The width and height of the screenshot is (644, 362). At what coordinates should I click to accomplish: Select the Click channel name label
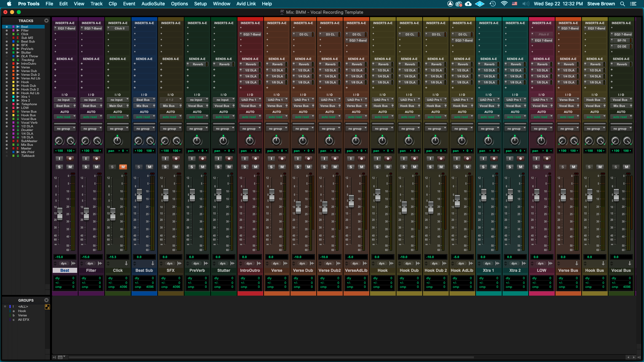click(118, 270)
